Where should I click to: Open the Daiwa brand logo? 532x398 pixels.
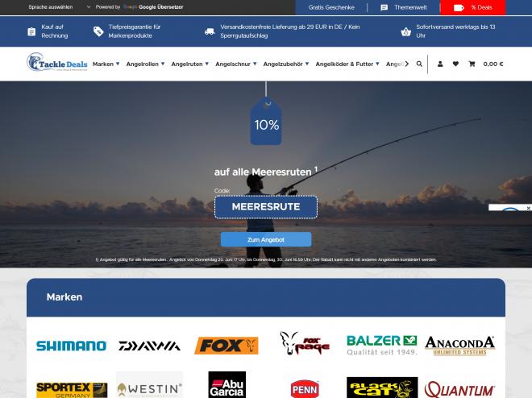coord(149,346)
